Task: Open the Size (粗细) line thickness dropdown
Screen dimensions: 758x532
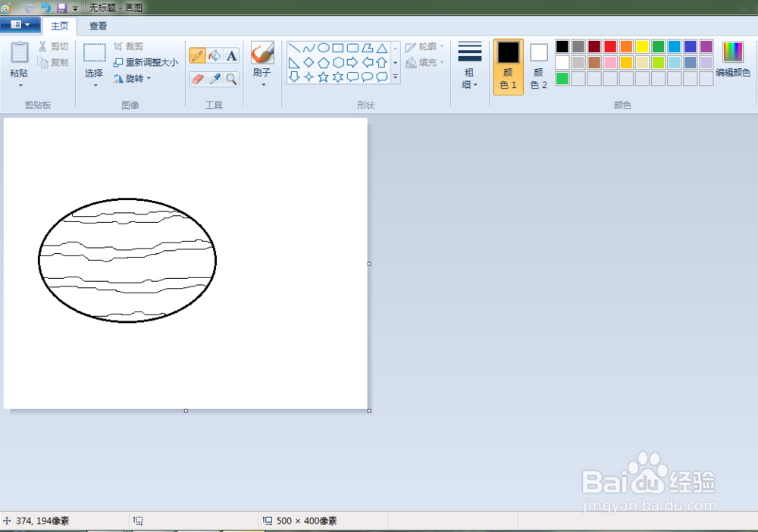Action: coord(469,66)
